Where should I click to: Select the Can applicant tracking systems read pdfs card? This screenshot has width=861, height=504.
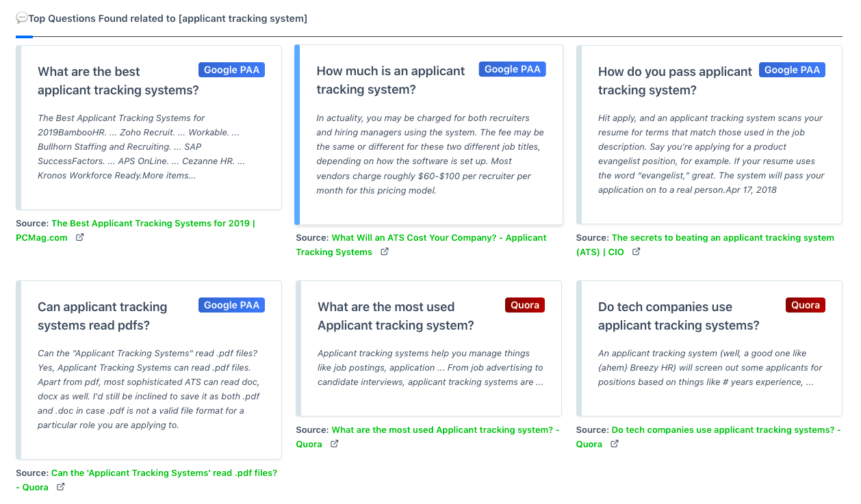(149, 370)
